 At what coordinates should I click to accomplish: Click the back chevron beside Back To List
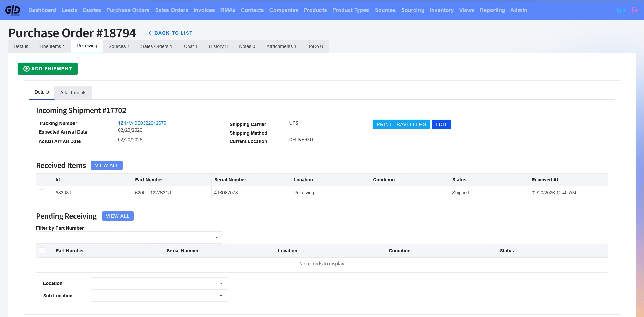click(x=150, y=33)
